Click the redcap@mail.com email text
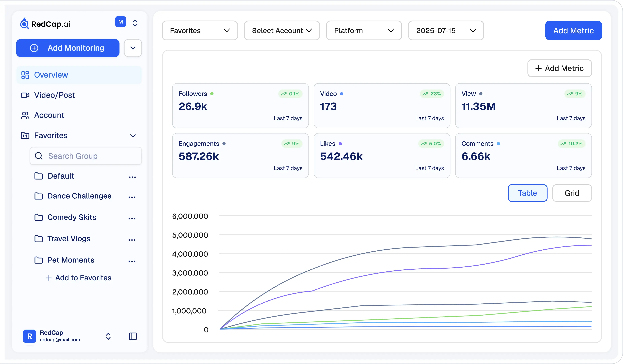Viewport: 623px width, 364px height. tap(60, 340)
